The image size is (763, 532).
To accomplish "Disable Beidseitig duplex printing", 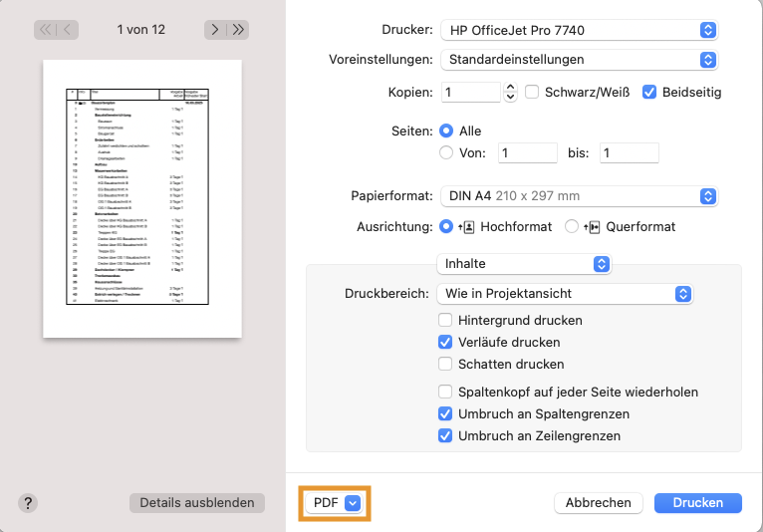I will point(649,93).
